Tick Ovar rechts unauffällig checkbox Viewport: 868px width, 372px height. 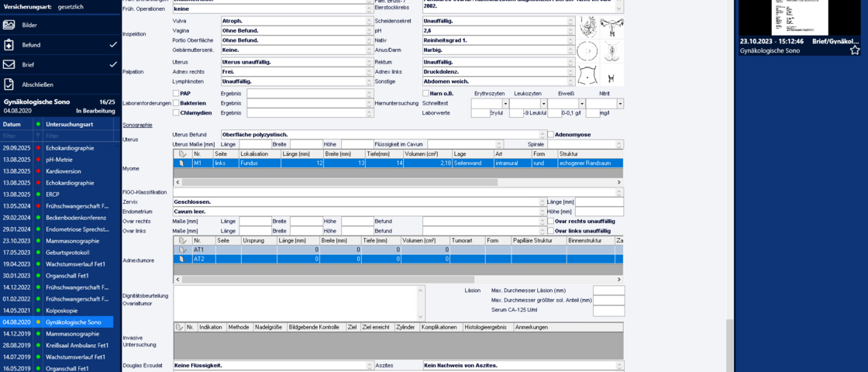point(550,221)
